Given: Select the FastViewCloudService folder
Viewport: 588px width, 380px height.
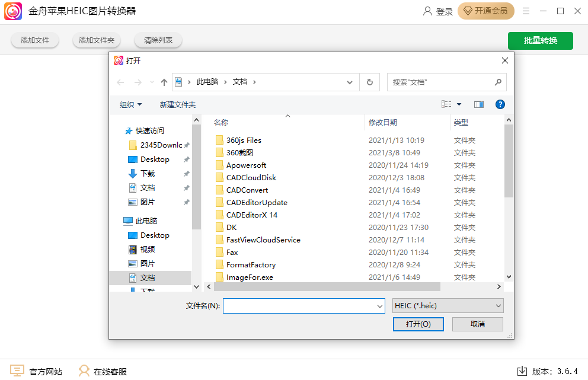Looking at the screenshot, I should point(263,240).
